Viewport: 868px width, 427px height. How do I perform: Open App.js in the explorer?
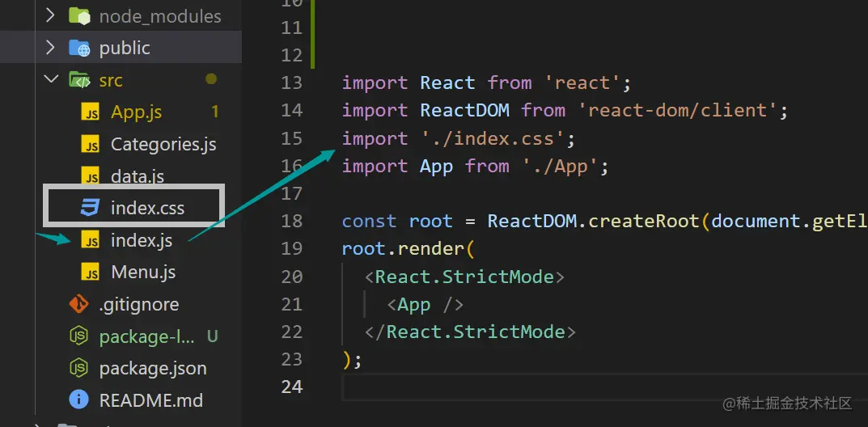point(136,112)
